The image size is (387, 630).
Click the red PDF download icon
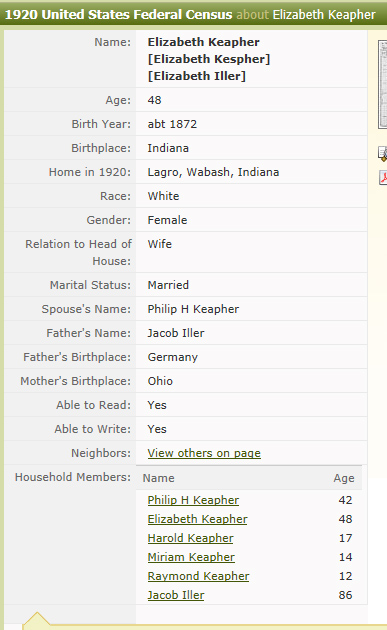point(383,178)
